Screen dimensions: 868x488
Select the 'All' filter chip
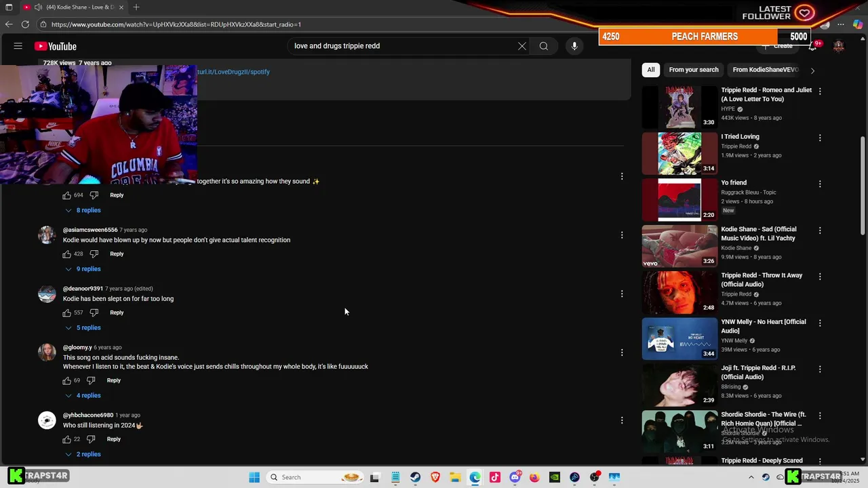[x=651, y=70]
